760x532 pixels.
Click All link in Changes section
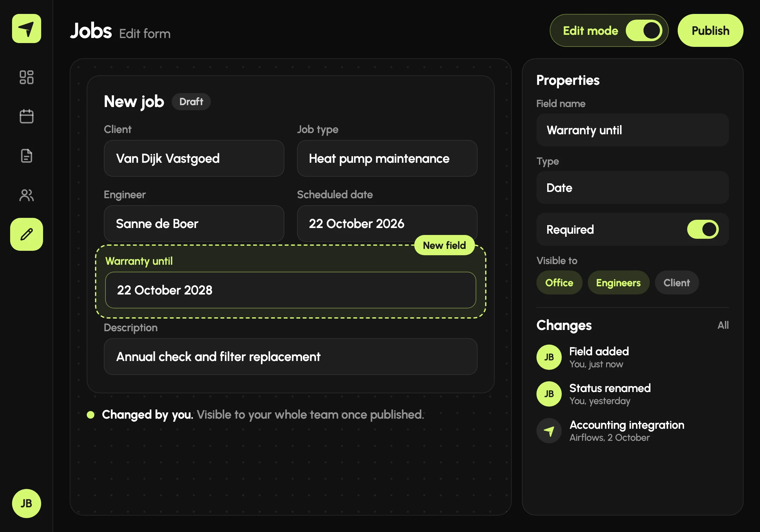[x=723, y=325]
